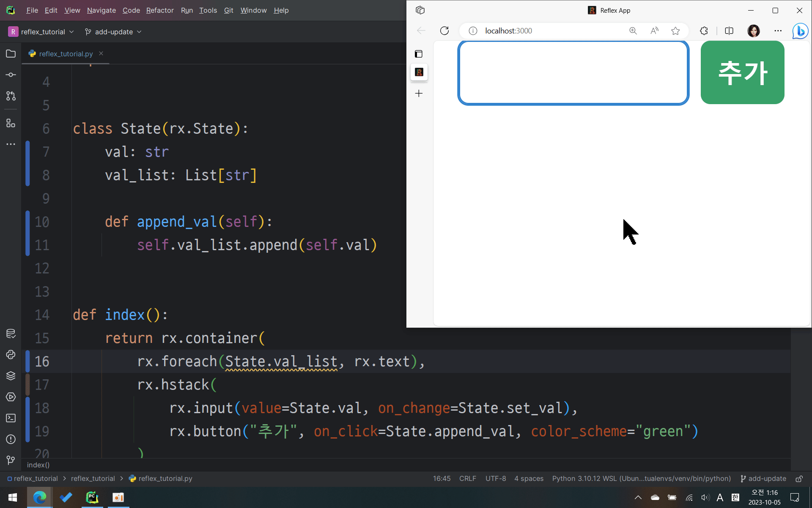This screenshot has width=812, height=508.
Task: Open the Terminal tool window
Action: tap(11, 418)
